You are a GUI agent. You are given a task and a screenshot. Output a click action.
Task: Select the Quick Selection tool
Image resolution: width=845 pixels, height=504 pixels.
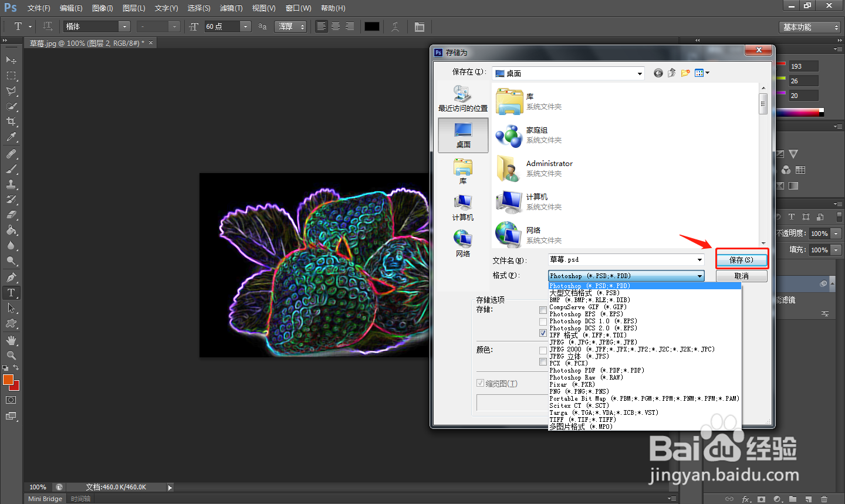coord(11,106)
